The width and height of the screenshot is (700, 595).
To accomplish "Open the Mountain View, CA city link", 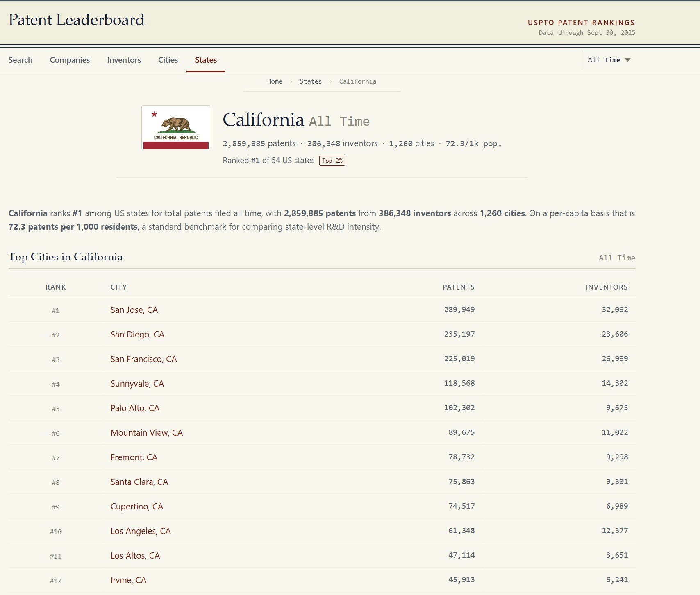I will pyautogui.click(x=147, y=433).
